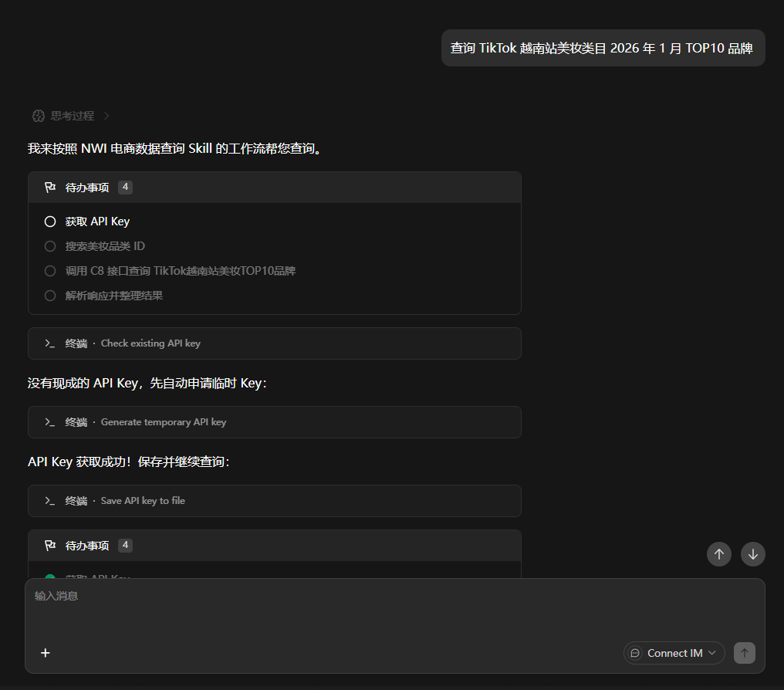784x690 pixels.
Task: Collapse the first 待办事项 panel header
Action: (x=275, y=188)
